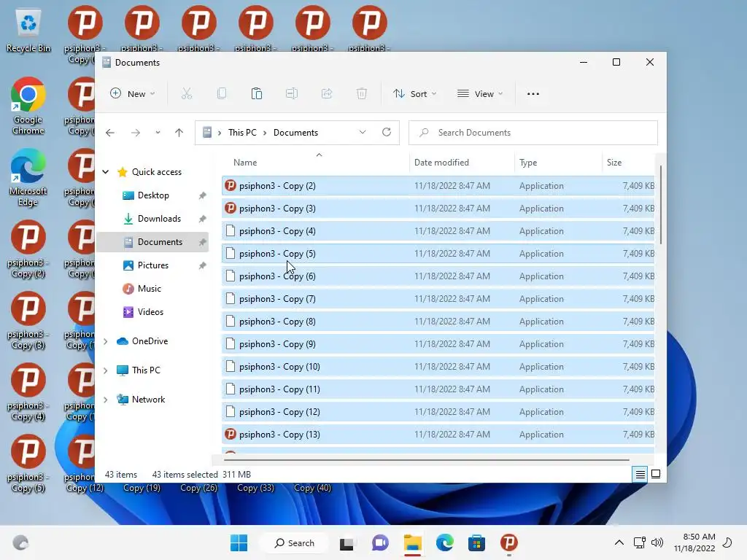Open Windows Start menu button
This screenshot has height=560, width=747.
(x=239, y=542)
